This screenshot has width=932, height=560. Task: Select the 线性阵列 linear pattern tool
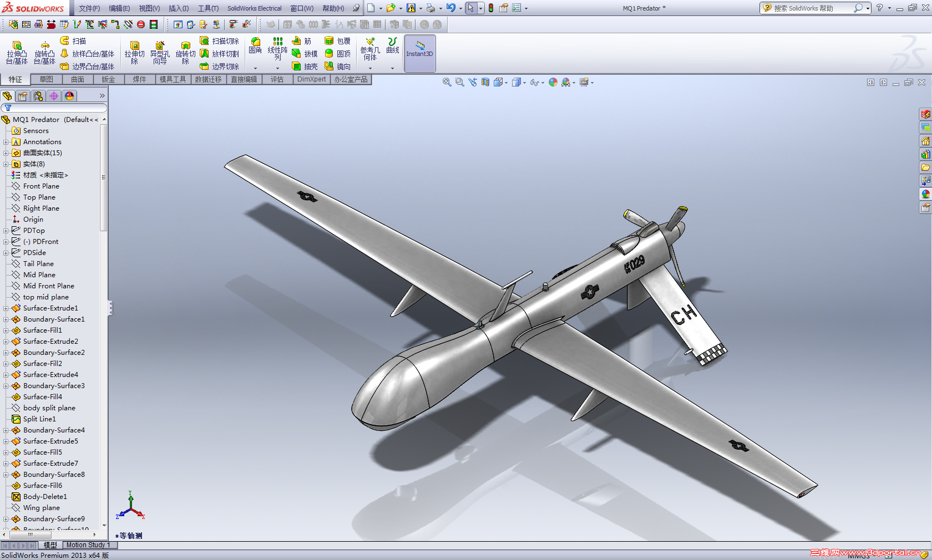click(x=277, y=49)
